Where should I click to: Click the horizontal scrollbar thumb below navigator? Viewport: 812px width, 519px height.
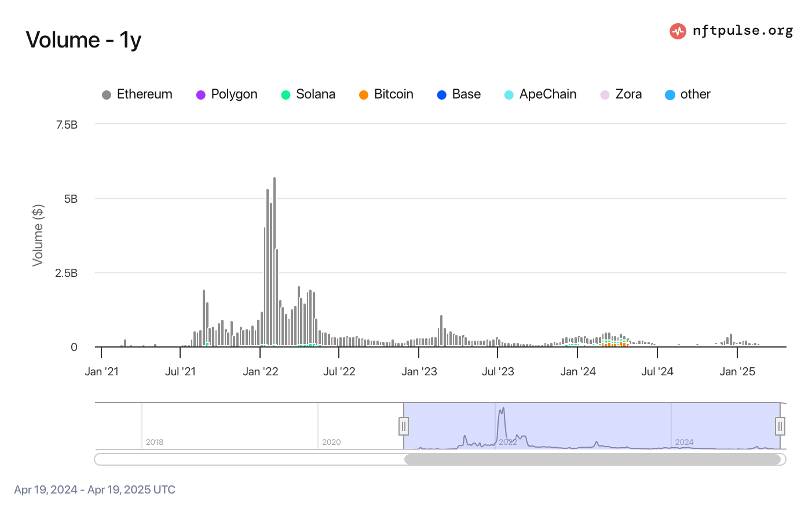click(592, 459)
